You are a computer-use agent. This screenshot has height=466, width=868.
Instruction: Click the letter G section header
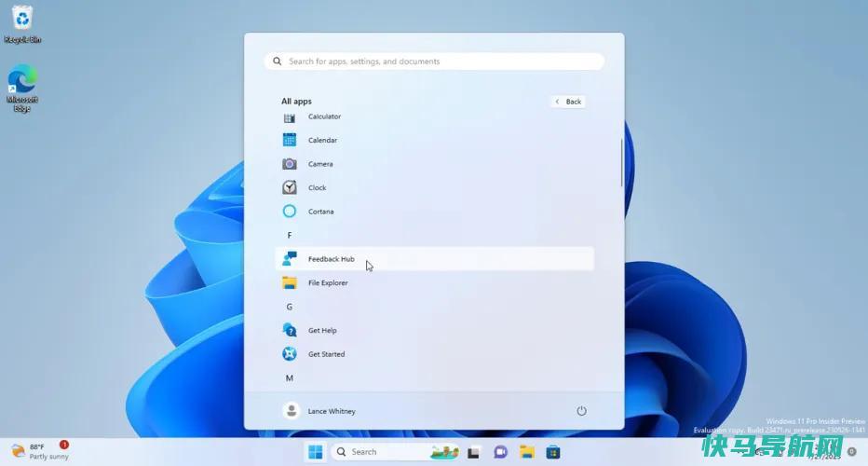tap(290, 307)
